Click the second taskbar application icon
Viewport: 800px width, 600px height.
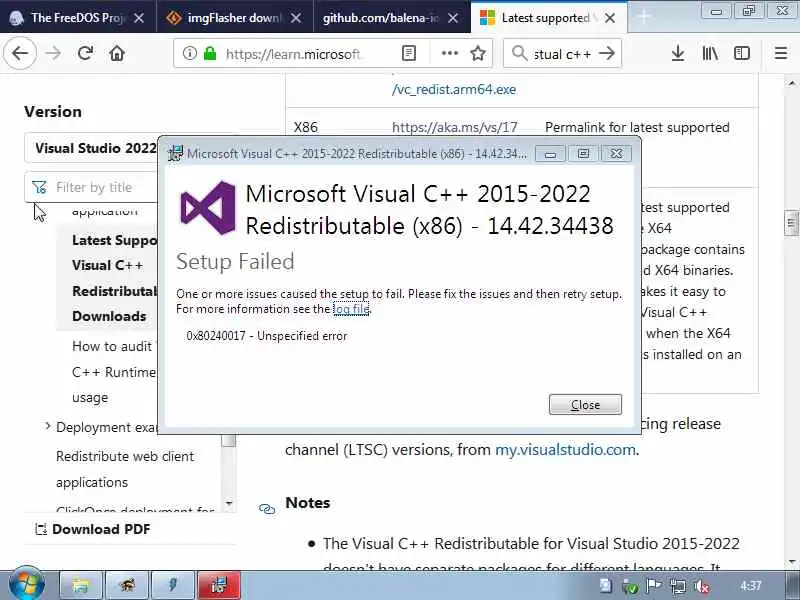pos(127,585)
